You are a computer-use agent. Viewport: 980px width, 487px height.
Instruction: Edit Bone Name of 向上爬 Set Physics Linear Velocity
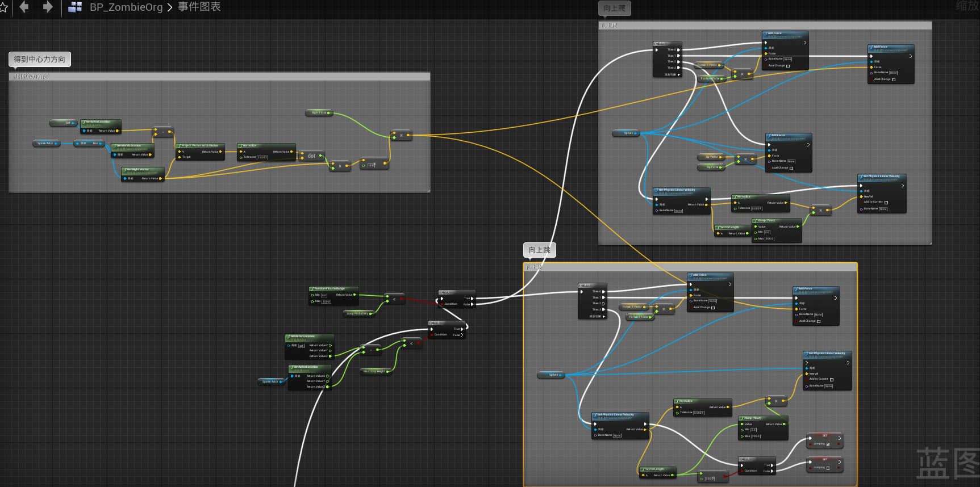[x=883, y=209]
